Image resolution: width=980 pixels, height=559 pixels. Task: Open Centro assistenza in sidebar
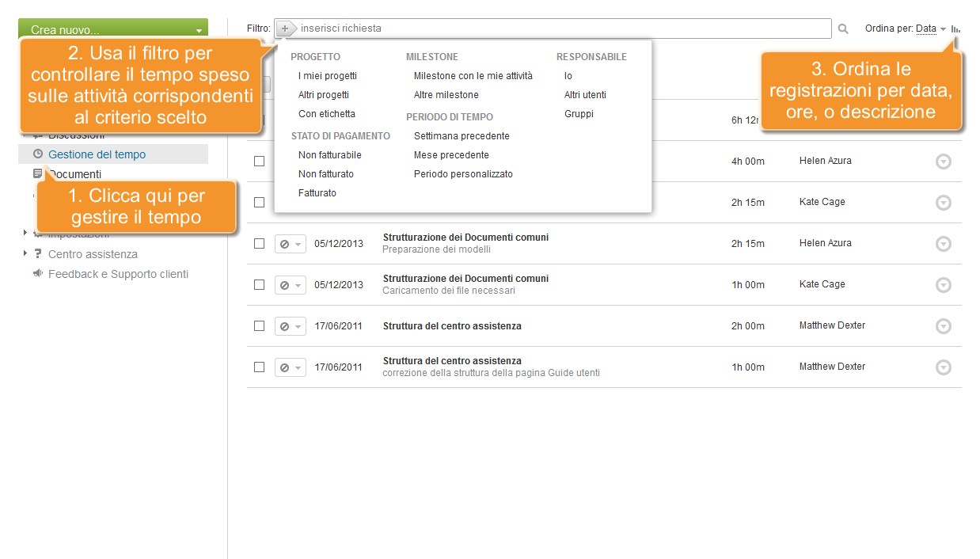tap(93, 254)
